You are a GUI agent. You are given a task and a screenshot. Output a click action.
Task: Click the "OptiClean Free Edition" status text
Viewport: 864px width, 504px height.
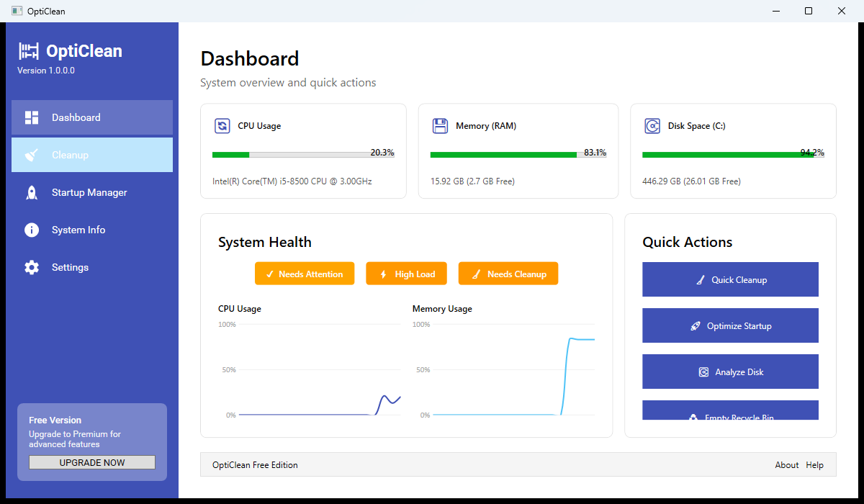click(255, 465)
